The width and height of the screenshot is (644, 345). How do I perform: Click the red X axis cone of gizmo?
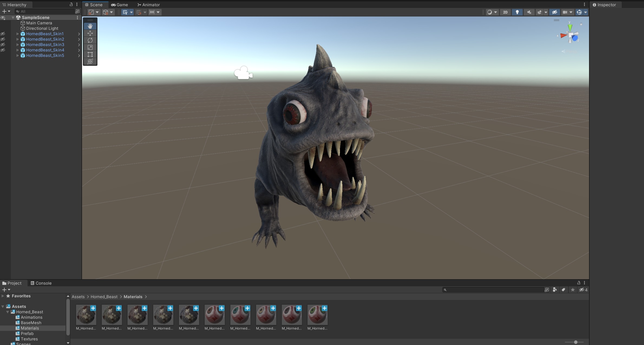564,35
